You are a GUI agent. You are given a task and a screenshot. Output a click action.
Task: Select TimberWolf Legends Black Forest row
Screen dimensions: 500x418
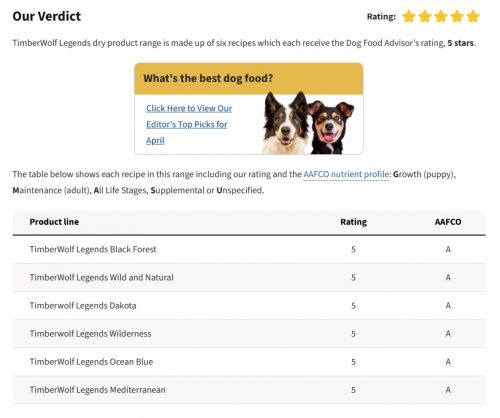[249, 249]
